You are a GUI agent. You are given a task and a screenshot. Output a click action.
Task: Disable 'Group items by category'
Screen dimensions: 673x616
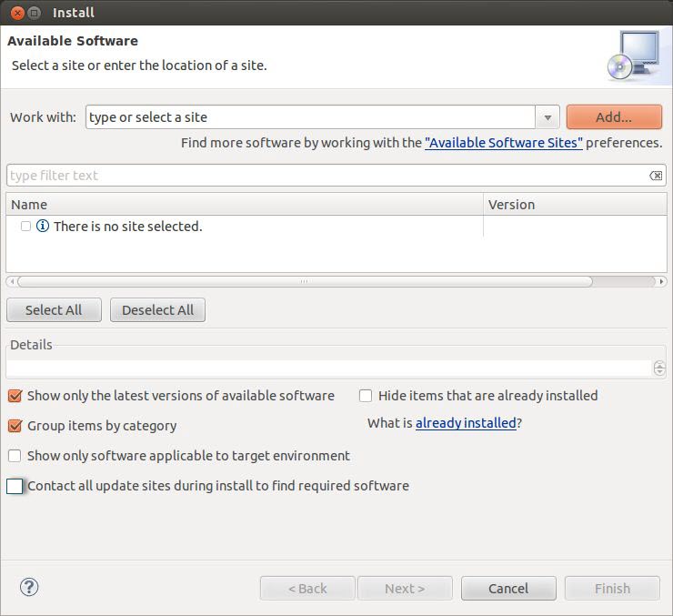[x=15, y=426]
